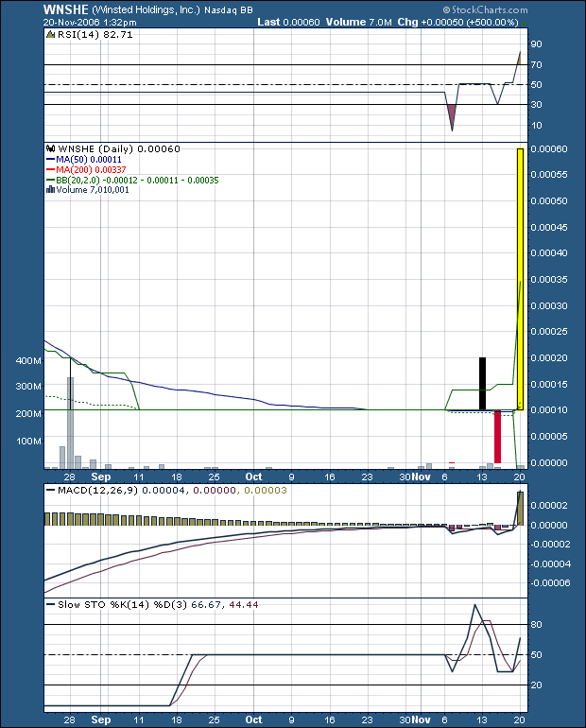Click the WNSHE (Daily) 0.00060 label
Viewport: 586px width, 728px height.
119,149
